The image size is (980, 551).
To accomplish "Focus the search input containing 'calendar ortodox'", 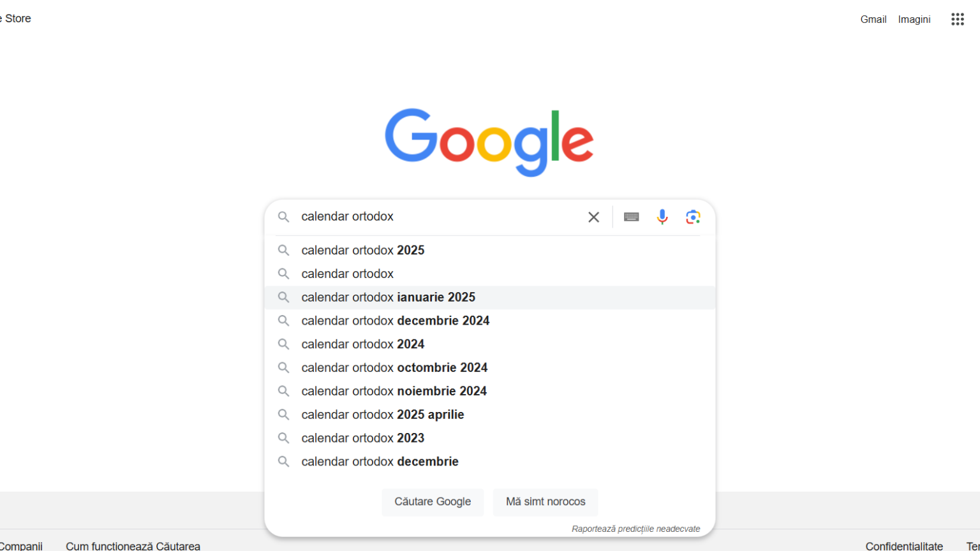I will point(438,217).
